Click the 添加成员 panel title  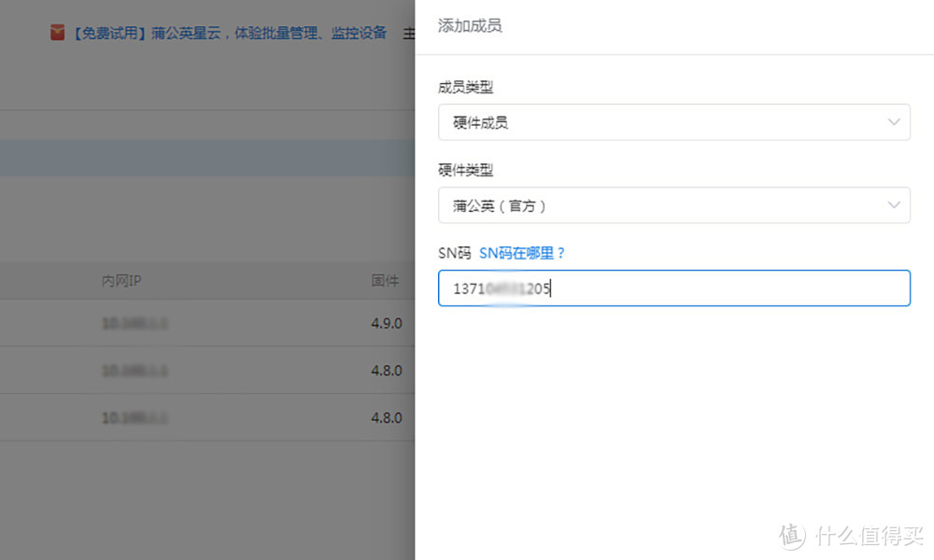point(469,26)
